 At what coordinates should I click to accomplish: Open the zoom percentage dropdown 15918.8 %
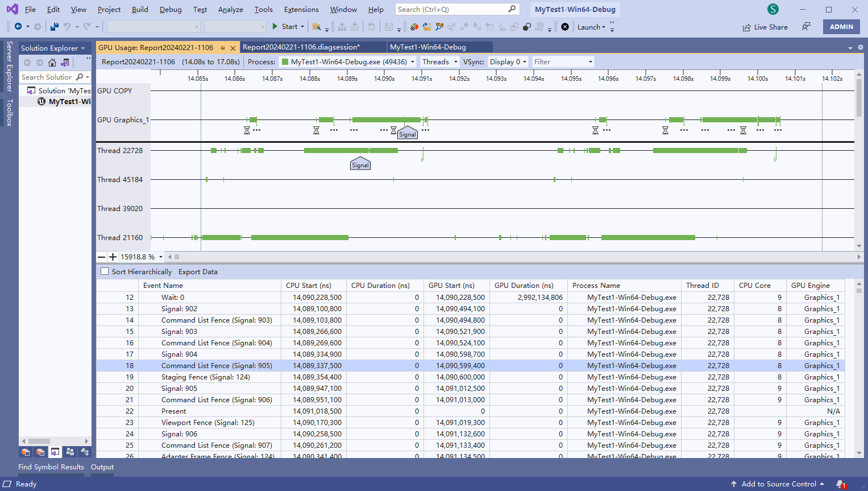coord(161,257)
